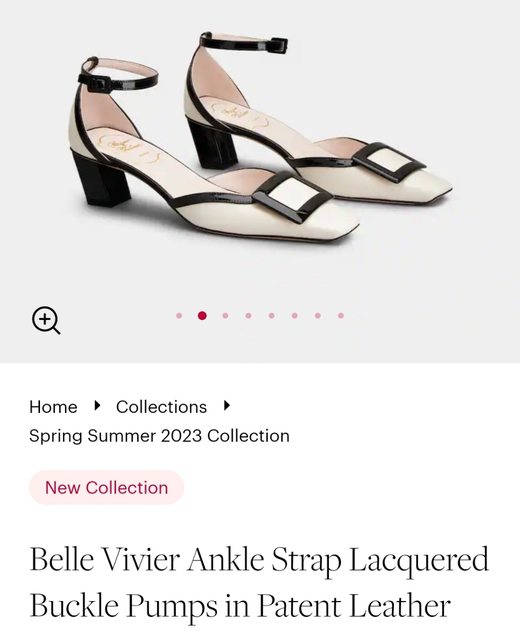The width and height of the screenshot is (520, 640).
Task: Select the last carousel dot
Action: (x=341, y=316)
